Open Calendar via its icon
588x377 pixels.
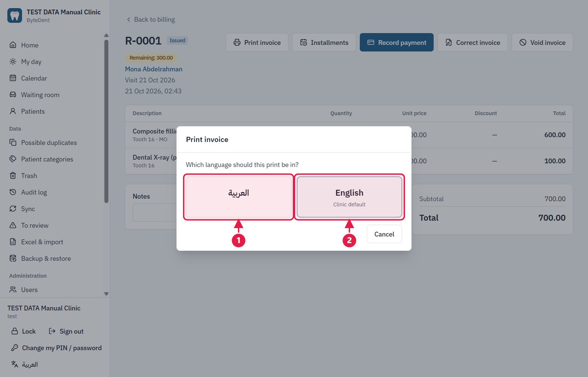click(13, 78)
